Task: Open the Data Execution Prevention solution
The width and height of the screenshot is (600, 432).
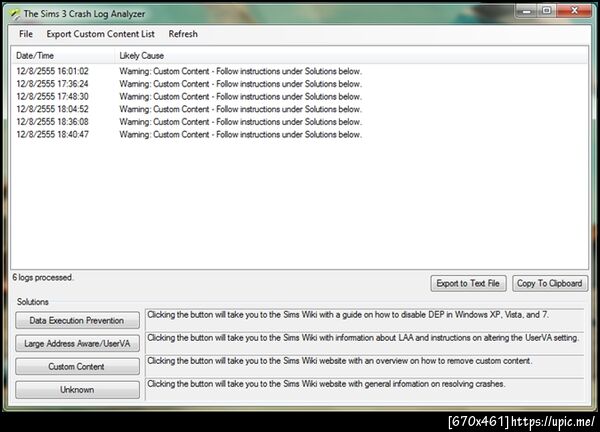Action: click(77, 320)
